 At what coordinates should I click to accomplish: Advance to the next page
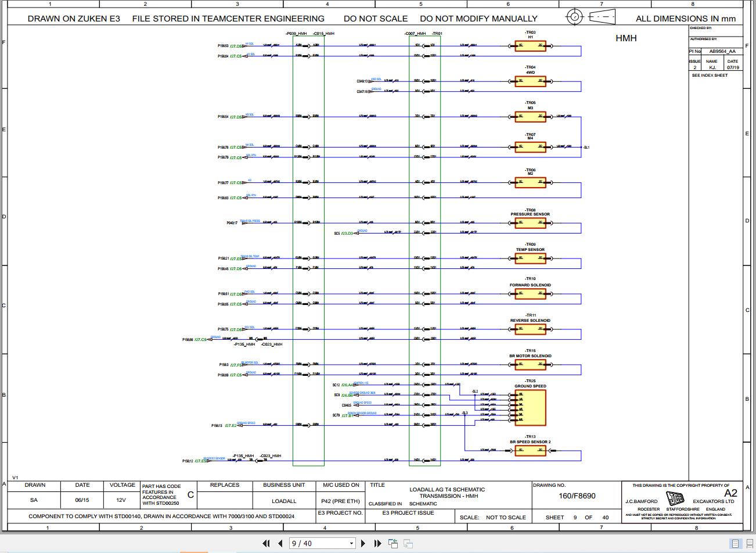point(363,543)
